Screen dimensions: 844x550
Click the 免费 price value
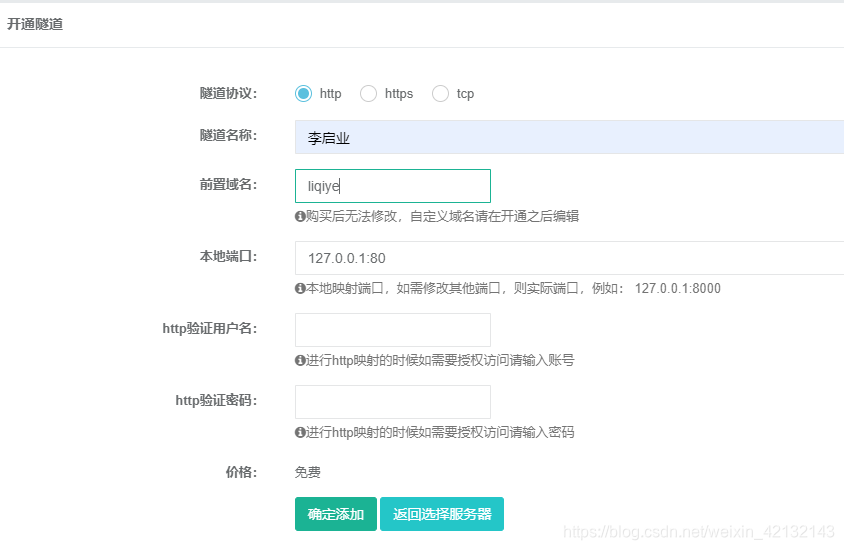pos(308,473)
